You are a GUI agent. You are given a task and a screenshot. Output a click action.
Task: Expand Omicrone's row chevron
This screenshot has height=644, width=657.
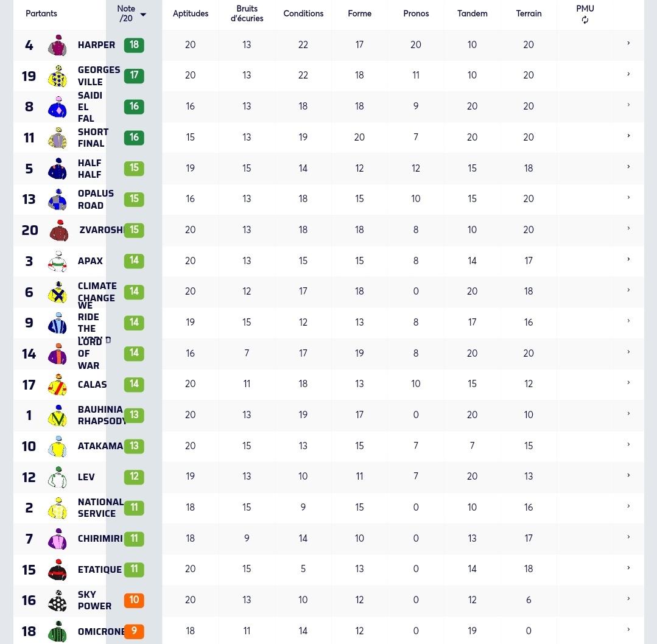pos(628,629)
